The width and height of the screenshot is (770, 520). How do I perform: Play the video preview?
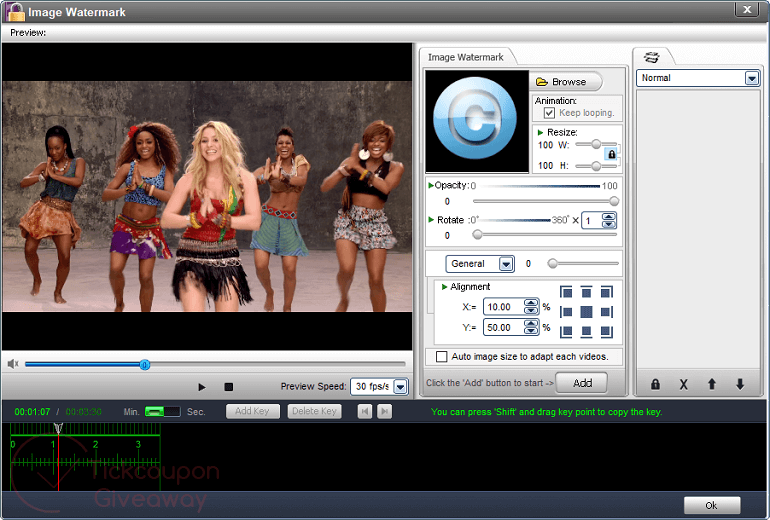[x=201, y=387]
